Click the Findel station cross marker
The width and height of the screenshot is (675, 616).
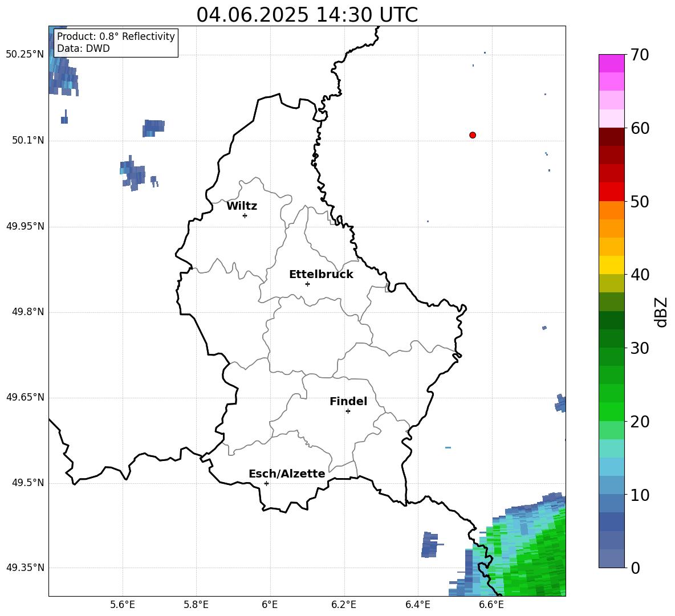click(348, 411)
